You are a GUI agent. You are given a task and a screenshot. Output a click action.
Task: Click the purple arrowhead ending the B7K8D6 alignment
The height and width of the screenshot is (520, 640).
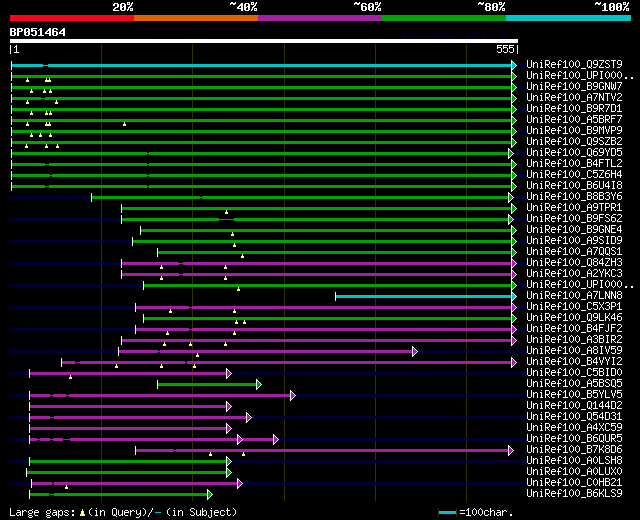point(511,451)
